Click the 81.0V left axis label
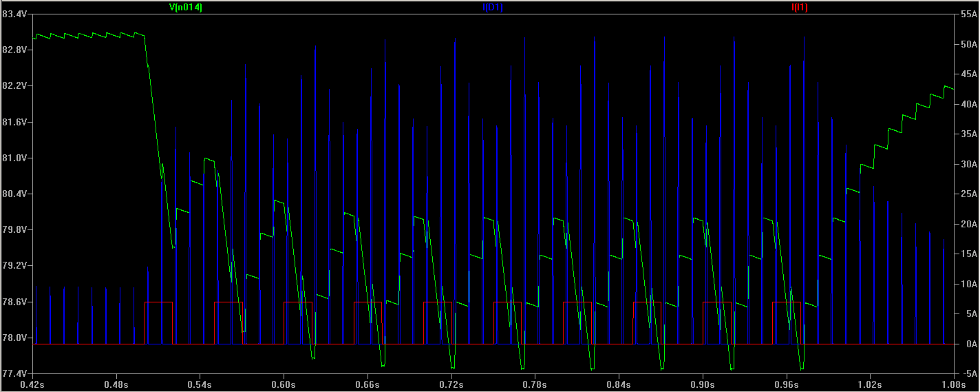The image size is (980, 392). (x=14, y=158)
